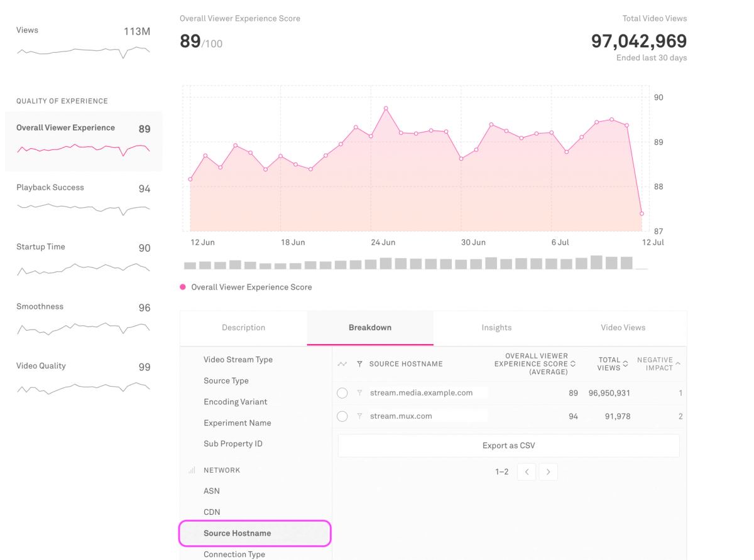The image size is (754, 560).
Task: Switch to the Insights tab
Action: [x=496, y=327]
